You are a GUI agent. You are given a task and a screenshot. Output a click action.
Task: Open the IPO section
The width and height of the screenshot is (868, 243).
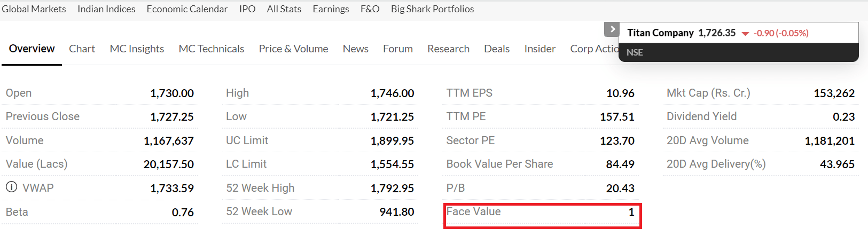coord(247,9)
